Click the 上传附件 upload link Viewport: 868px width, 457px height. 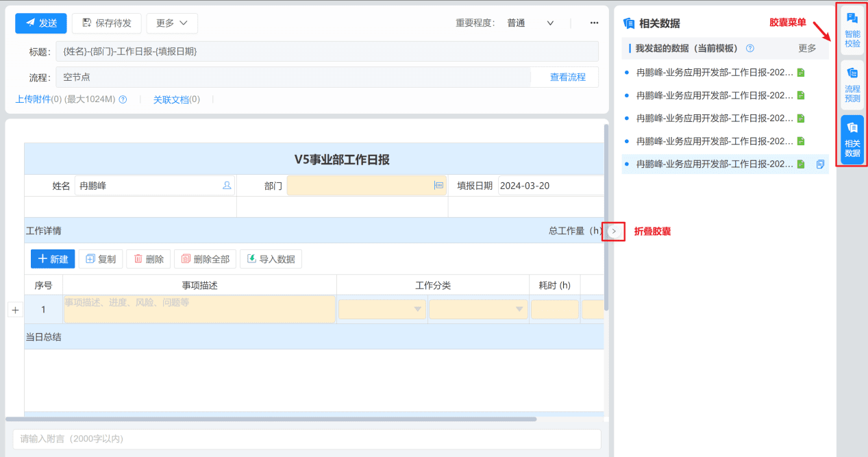click(33, 99)
